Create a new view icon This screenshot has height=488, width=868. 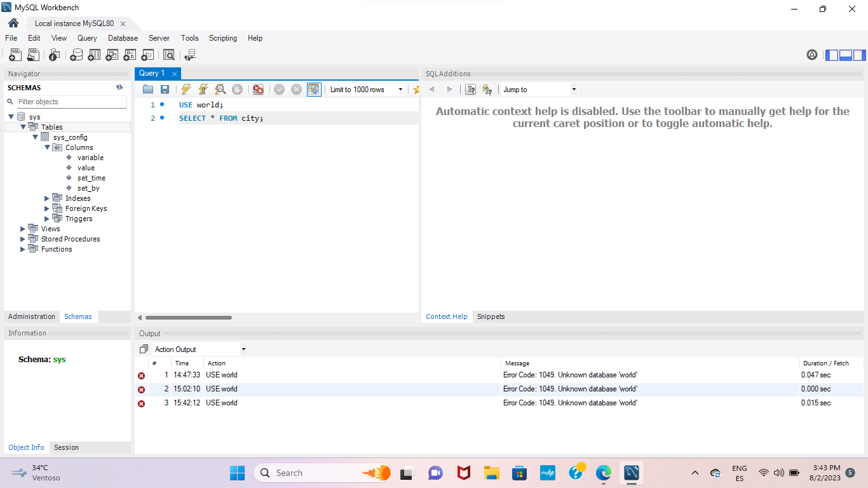point(112,55)
